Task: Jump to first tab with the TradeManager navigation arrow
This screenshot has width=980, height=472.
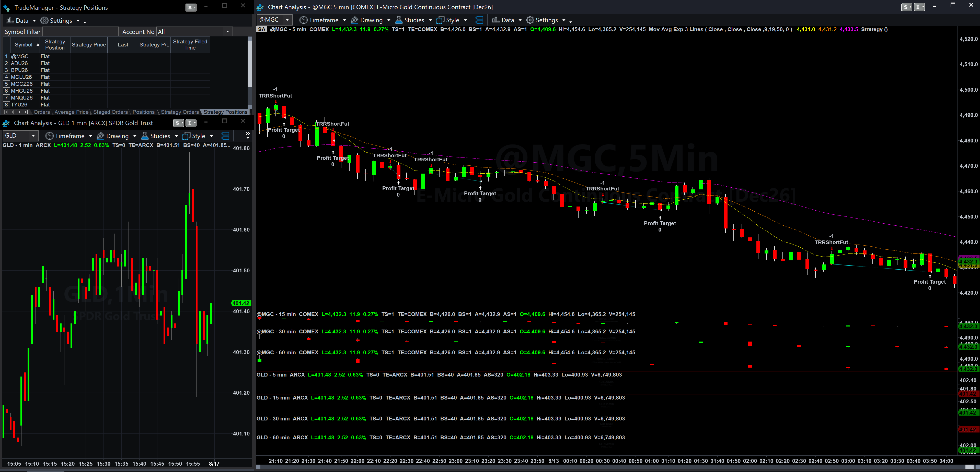Action: click(x=6, y=112)
